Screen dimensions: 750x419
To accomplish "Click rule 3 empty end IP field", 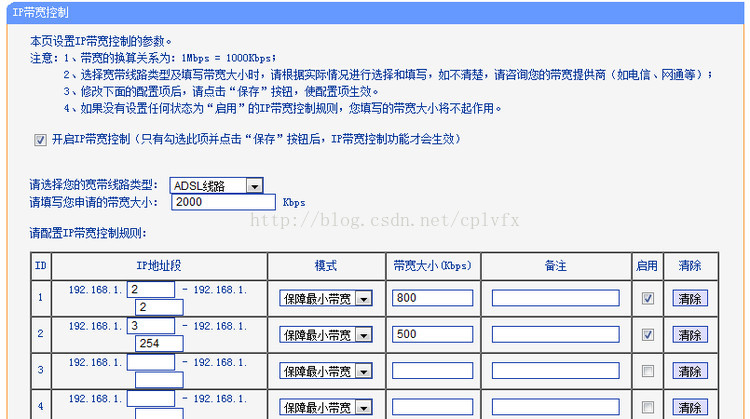I will [159, 380].
